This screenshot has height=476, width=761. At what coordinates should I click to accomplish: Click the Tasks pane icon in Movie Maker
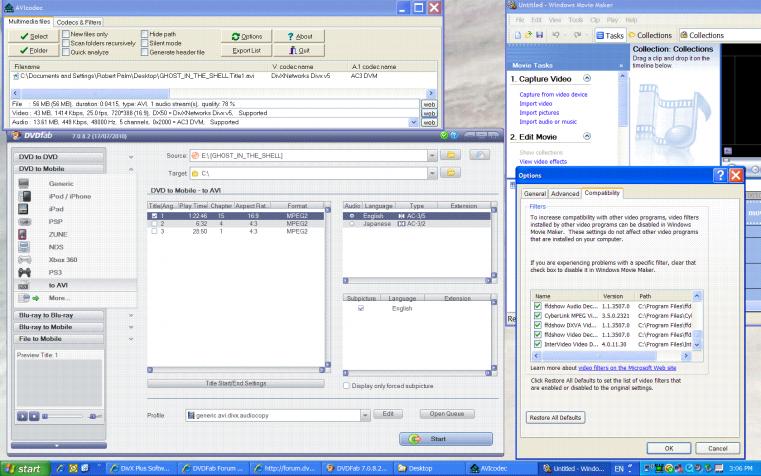pos(600,35)
